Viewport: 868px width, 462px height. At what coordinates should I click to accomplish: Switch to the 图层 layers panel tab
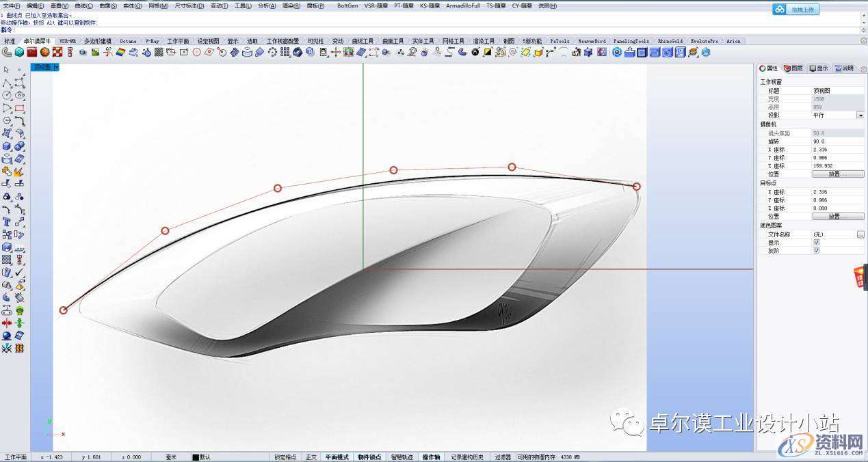[x=793, y=68]
